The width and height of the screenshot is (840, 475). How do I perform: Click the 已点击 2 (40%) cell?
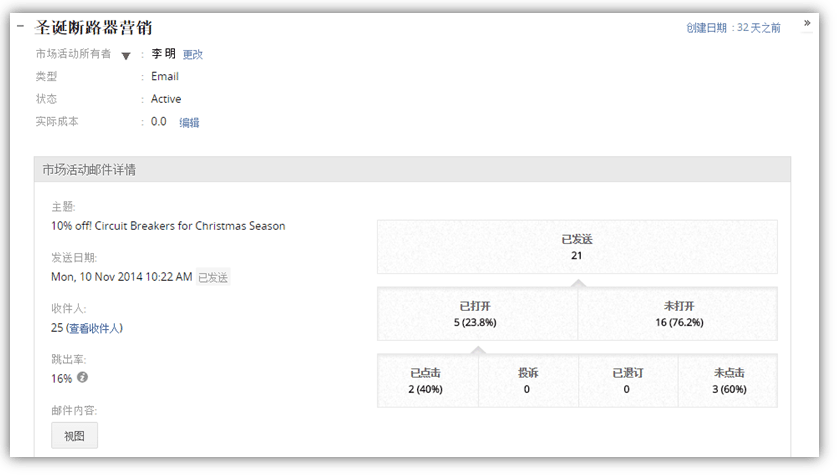[x=427, y=381]
